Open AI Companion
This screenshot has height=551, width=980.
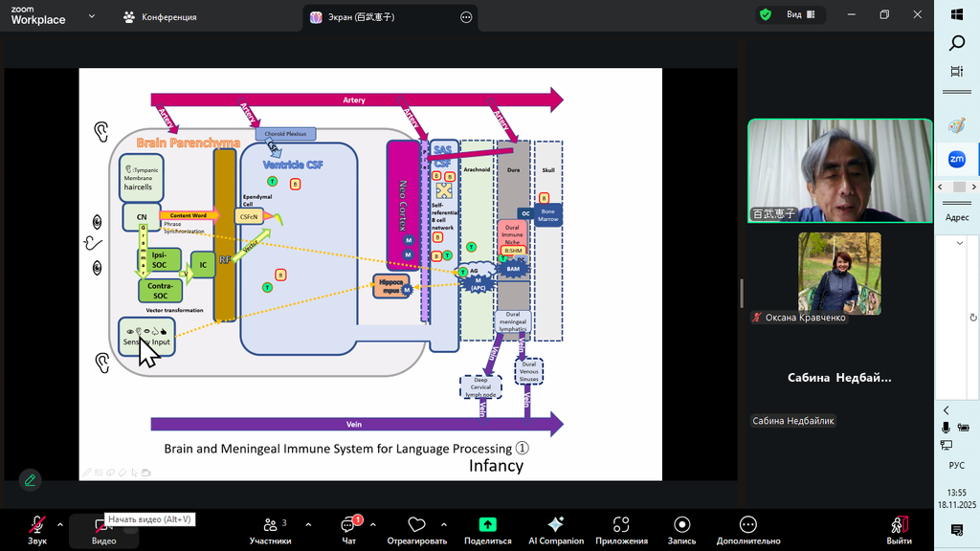556,525
